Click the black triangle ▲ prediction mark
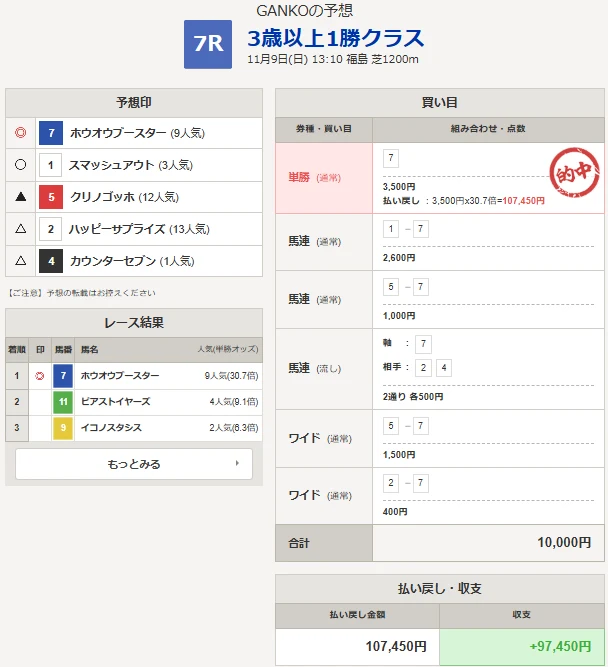 pos(21,197)
